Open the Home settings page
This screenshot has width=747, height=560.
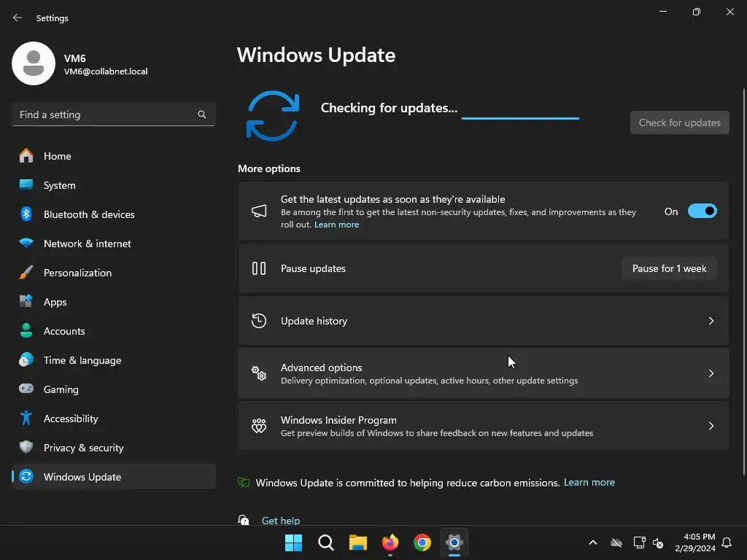(114, 156)
